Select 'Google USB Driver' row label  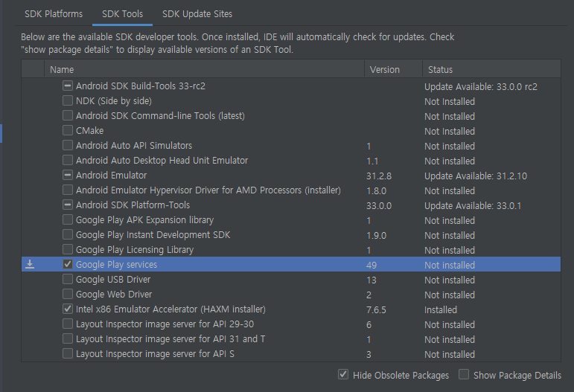113,280
